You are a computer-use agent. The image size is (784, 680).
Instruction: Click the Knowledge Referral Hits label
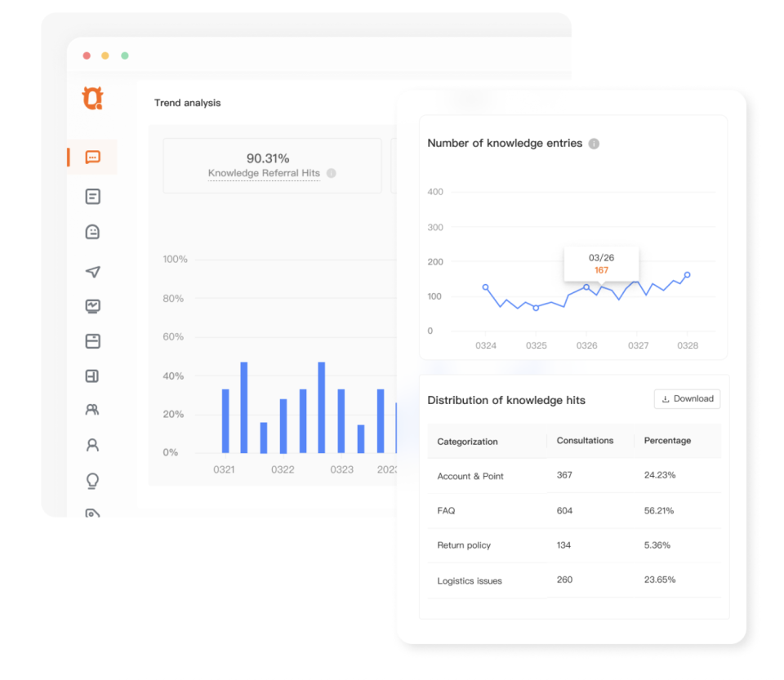[264, 173]
